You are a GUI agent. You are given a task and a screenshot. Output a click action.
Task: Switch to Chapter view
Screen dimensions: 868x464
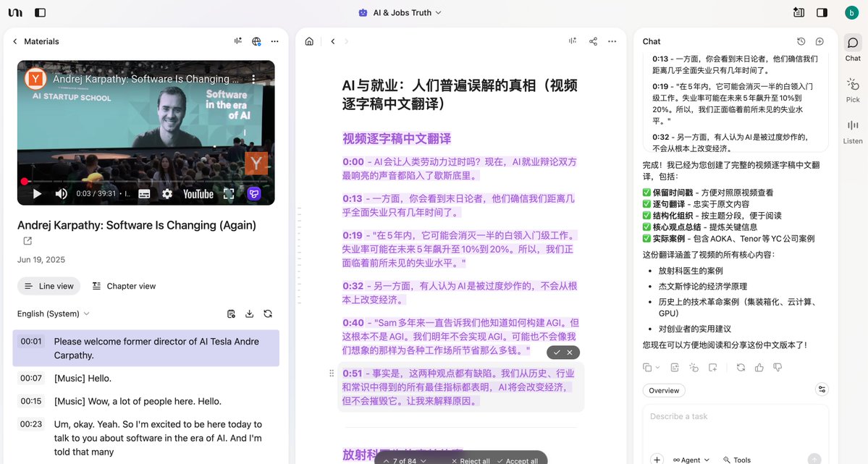pyautogui.click(x=124, y=286)
